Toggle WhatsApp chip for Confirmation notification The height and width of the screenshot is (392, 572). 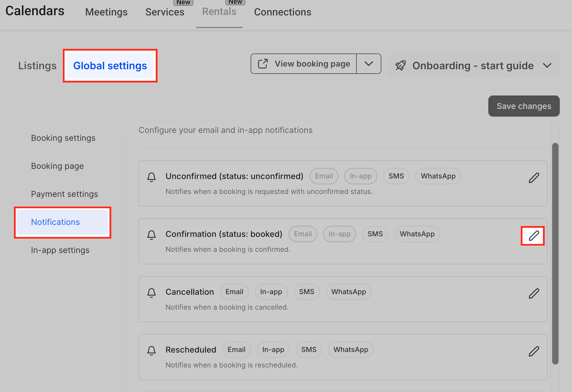click(x=417, y=234)
